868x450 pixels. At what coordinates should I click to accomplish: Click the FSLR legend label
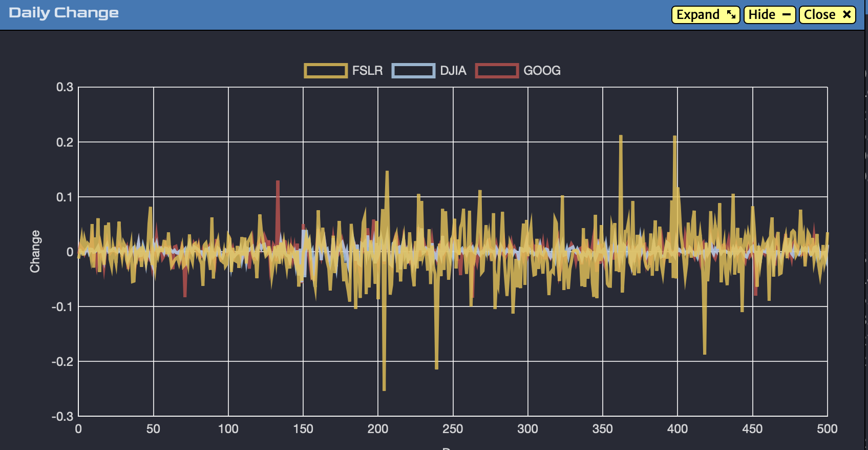pos(368,71)
